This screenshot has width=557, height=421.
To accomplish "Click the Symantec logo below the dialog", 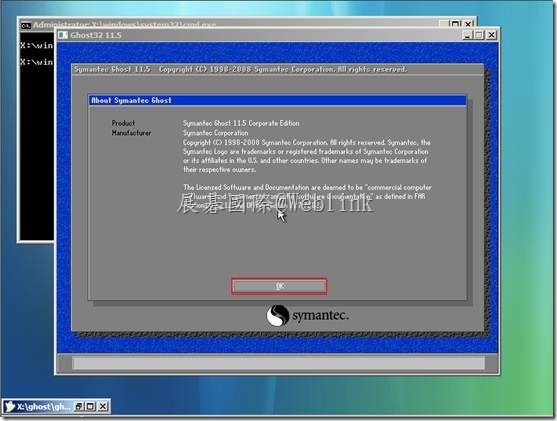I will 308,315.
